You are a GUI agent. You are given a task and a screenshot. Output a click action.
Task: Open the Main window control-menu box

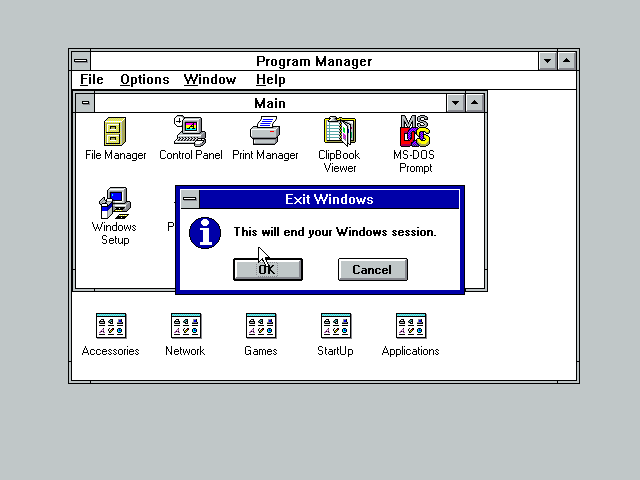(85, 103)
